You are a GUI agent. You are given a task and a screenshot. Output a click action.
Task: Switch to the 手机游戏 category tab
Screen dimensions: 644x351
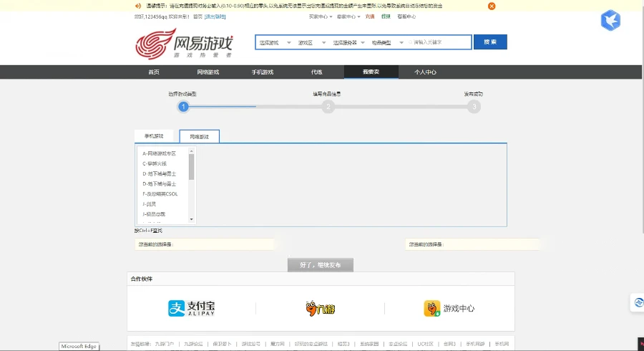[x=154, y=136]
